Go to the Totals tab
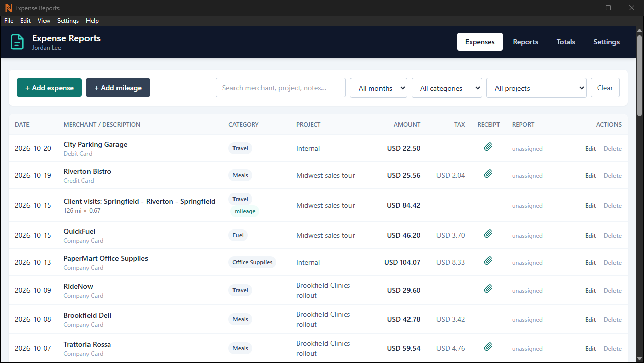 [x=566, y=42]
